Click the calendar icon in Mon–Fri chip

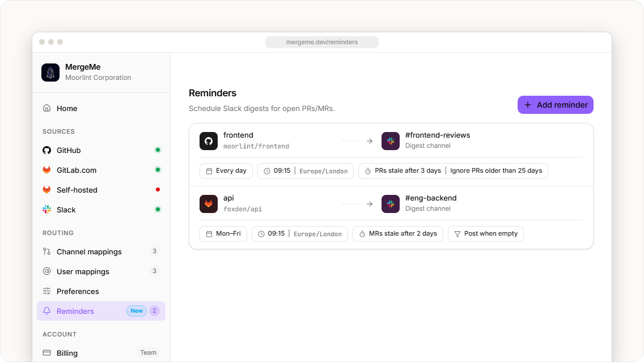tap(209, 233)
